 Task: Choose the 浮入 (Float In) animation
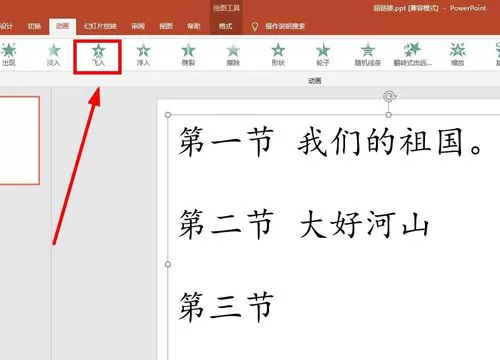pos(143,55)
